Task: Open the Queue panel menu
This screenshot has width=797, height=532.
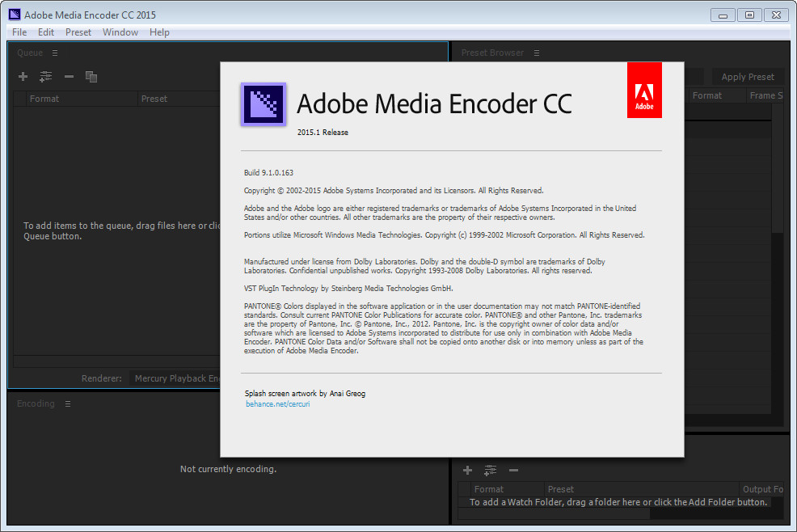Action: click(55, 53)
